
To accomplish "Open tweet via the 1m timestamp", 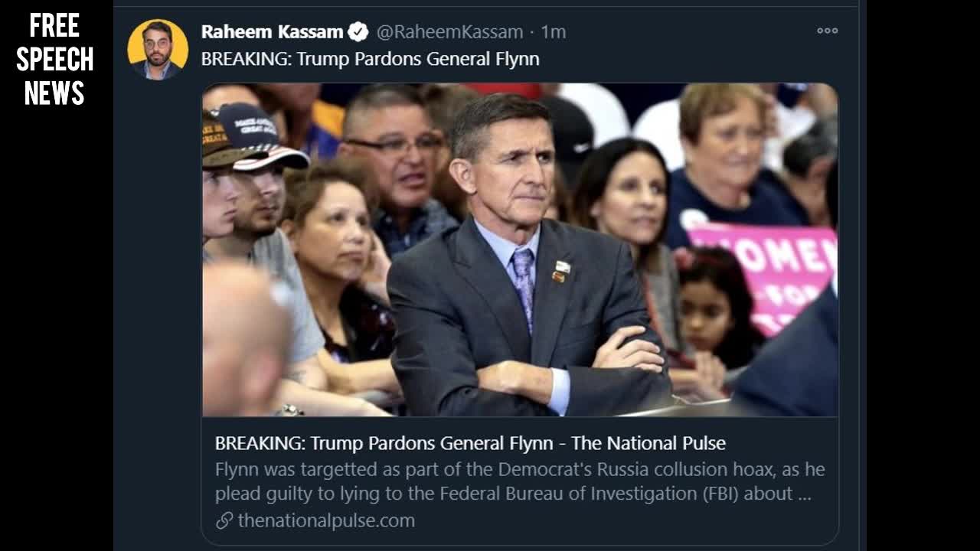I will click(x=554, y=32).
